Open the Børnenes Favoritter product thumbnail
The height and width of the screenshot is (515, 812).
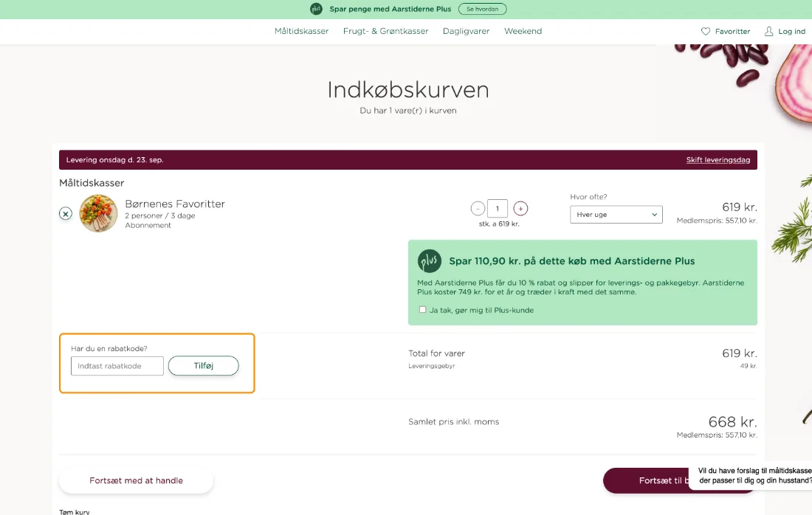(98, 213)
